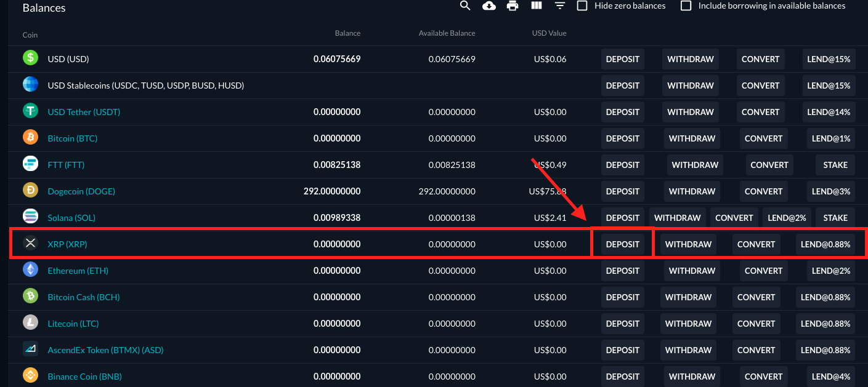
Task: Sort by USD Value column header
Action: tap(549, 33)
